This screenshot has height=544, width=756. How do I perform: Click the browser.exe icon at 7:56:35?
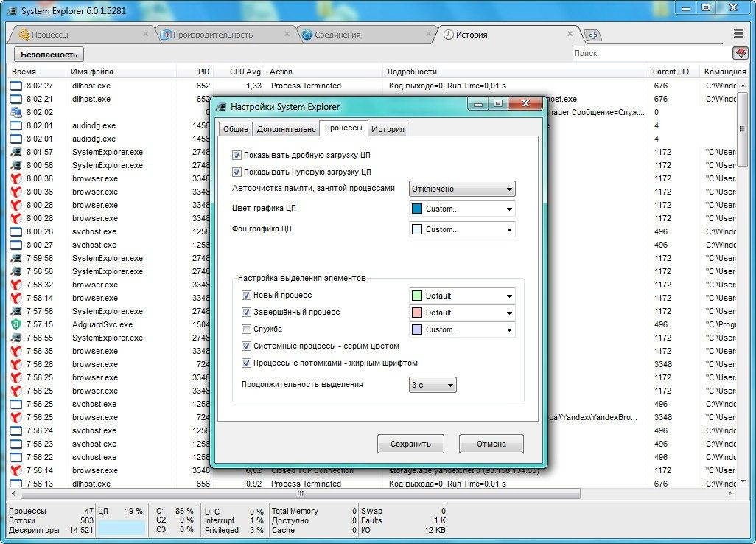(x=16, y=351)
